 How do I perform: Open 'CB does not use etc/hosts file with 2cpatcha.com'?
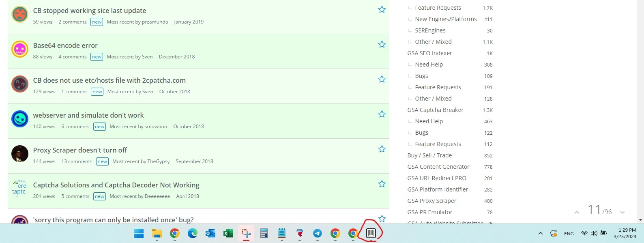click(x=109, y=80)
